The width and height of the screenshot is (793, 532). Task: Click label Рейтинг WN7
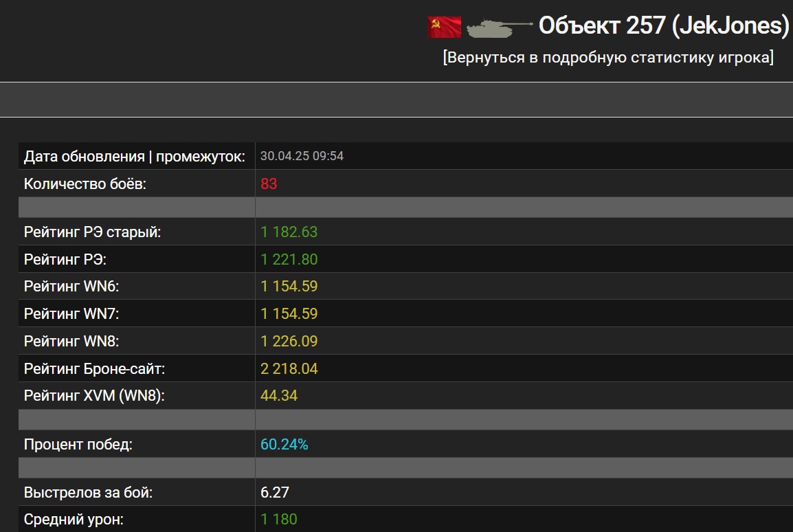coord(71,313)
